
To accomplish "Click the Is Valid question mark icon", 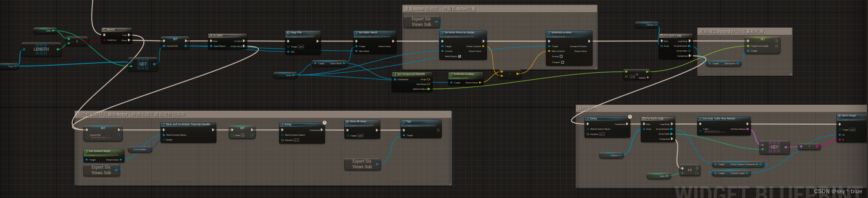I will [x=212, y=36].
